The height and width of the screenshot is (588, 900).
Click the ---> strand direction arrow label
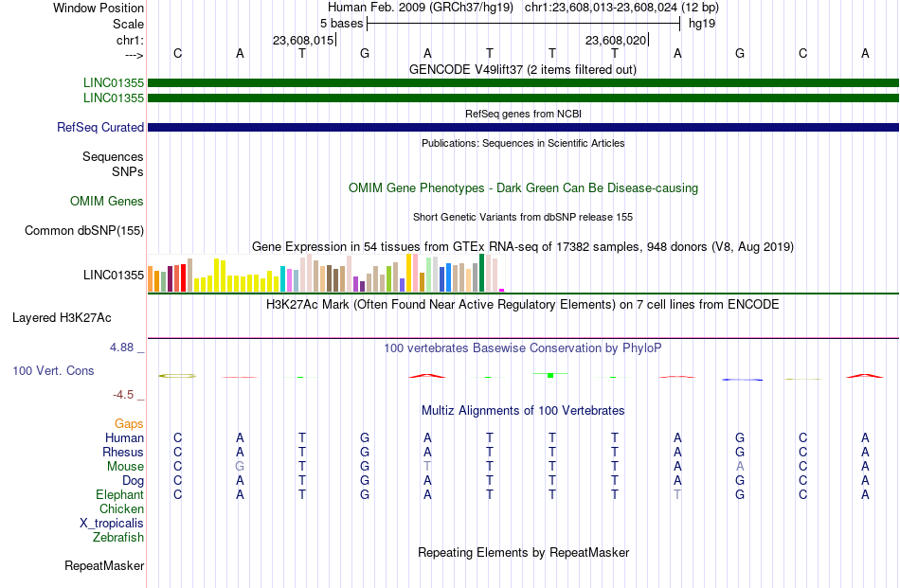tap(135, 55)
